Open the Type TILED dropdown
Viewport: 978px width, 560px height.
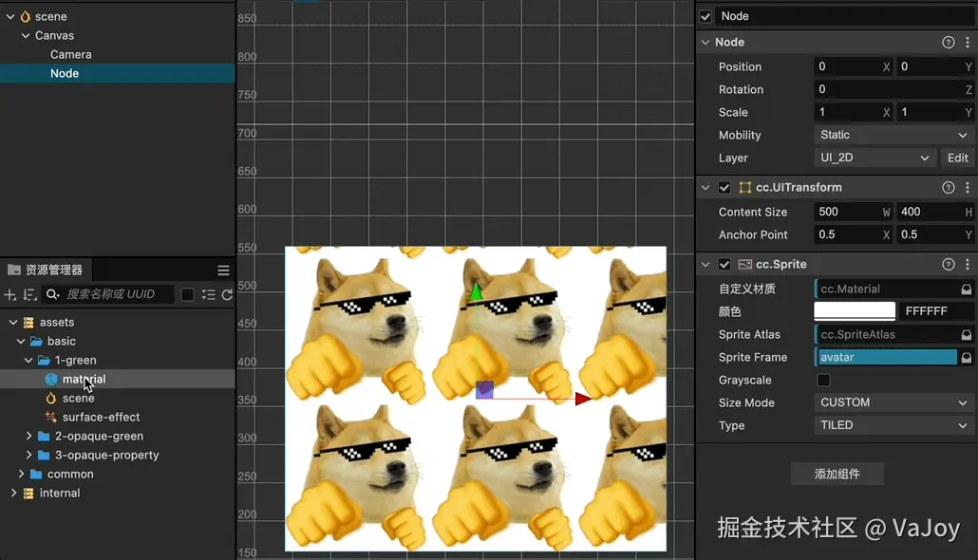tap(893, 425)
